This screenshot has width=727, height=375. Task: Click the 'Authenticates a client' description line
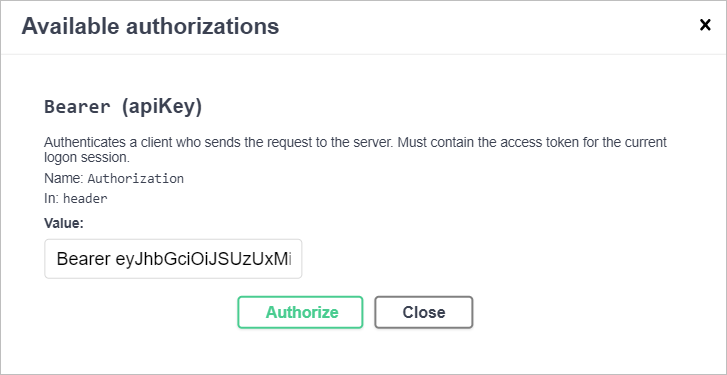coord(356,142)
